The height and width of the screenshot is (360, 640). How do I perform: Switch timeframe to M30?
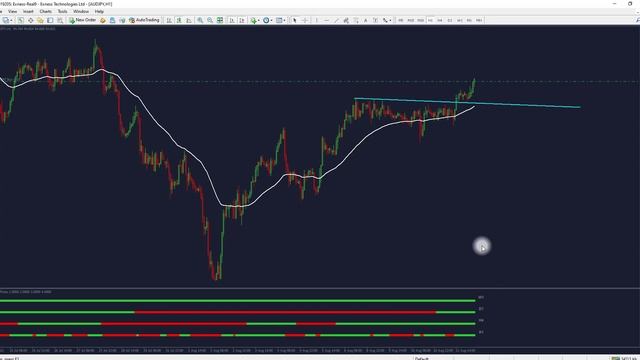coord(420,20)
